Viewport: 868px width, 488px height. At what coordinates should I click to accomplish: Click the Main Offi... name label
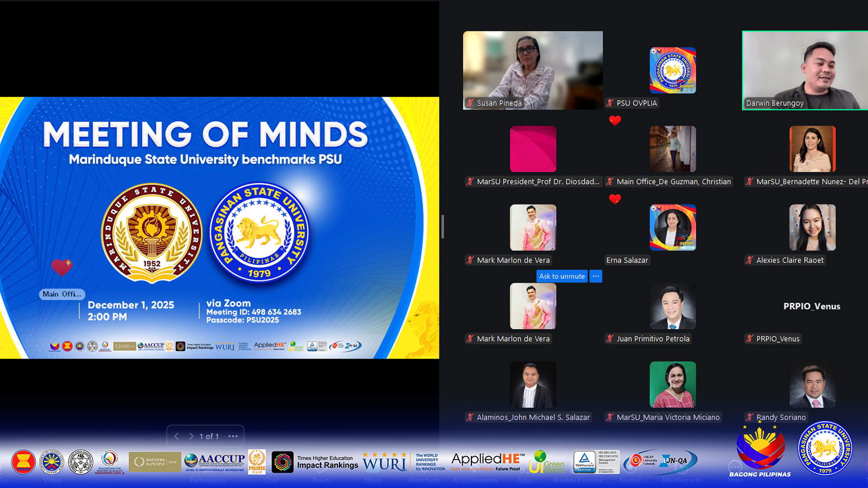tap(62, 294)
